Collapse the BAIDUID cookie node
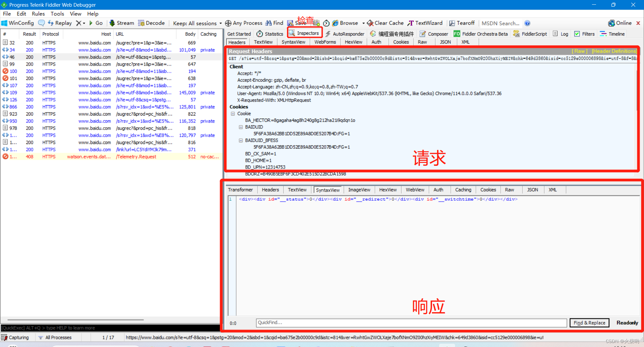This screenshot has height=347, width=644. 240,127
